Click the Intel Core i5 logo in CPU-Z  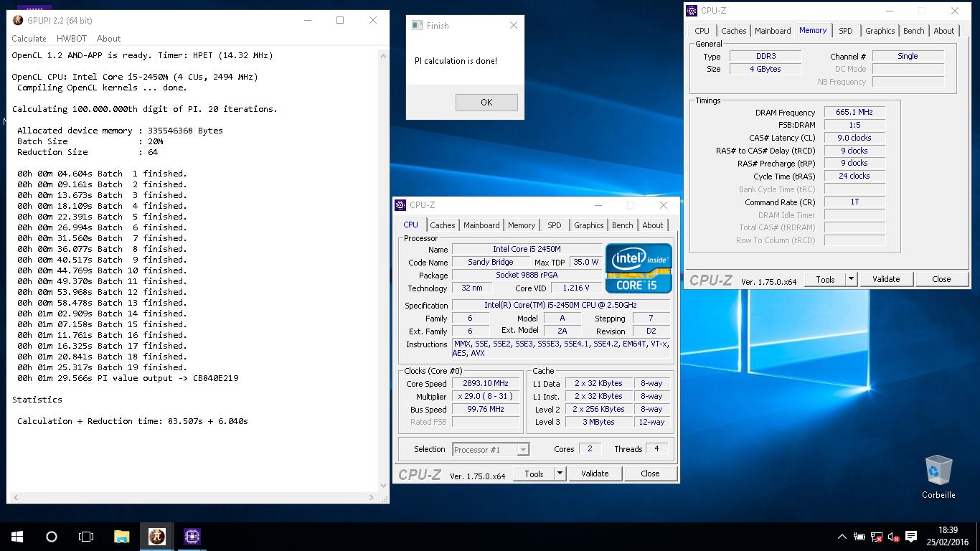639,268
